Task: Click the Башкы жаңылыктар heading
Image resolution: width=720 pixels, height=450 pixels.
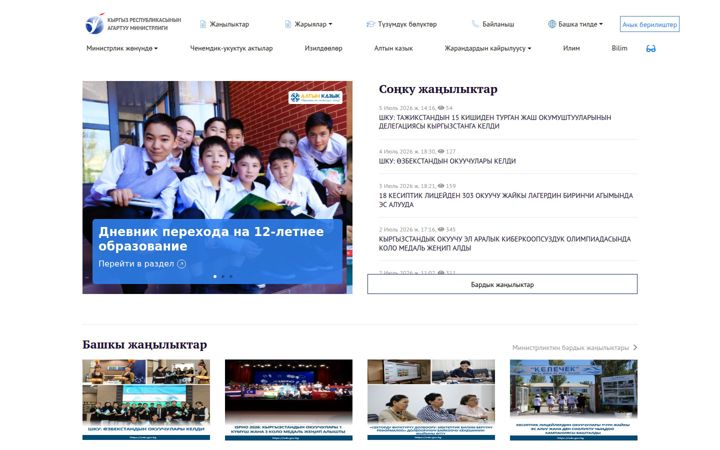Action: (145, 344)
